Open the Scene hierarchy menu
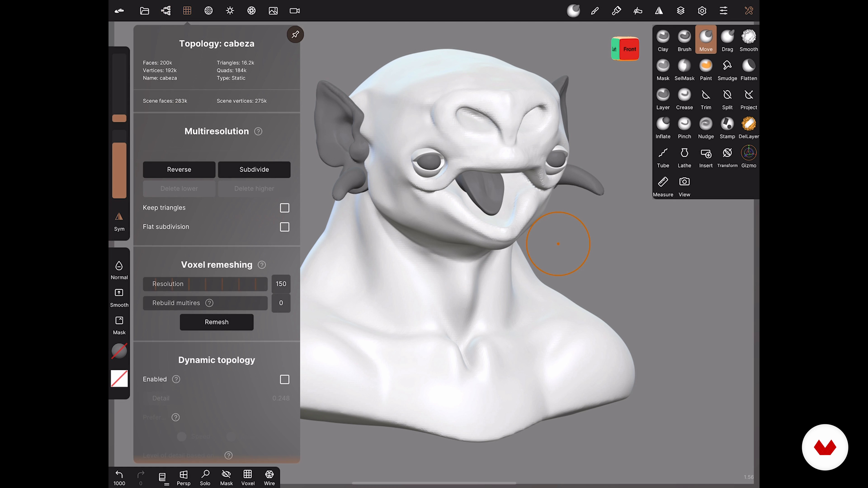Screen dimensions: 868x488 click(x=166, y=11)
